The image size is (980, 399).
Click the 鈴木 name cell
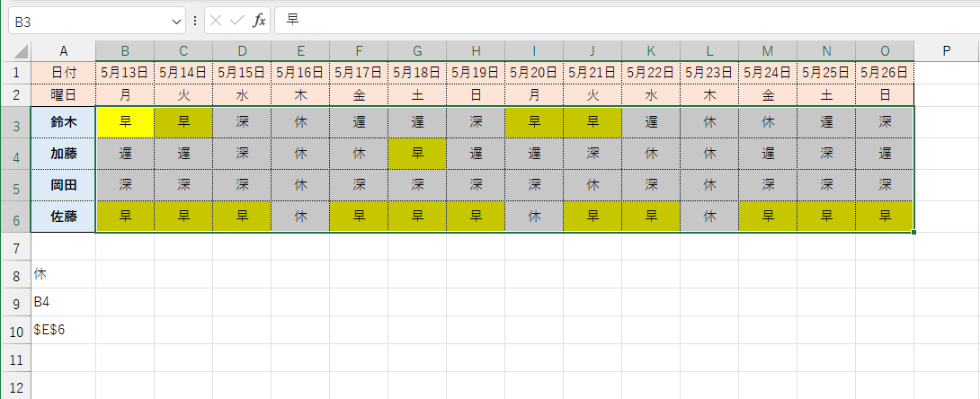pyautogui.click(x=63, y=122)
